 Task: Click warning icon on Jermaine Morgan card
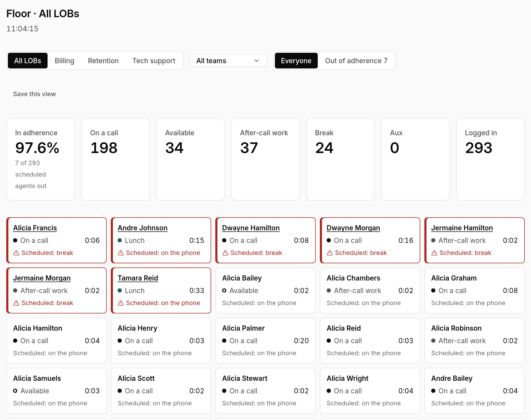pos(16,303)
